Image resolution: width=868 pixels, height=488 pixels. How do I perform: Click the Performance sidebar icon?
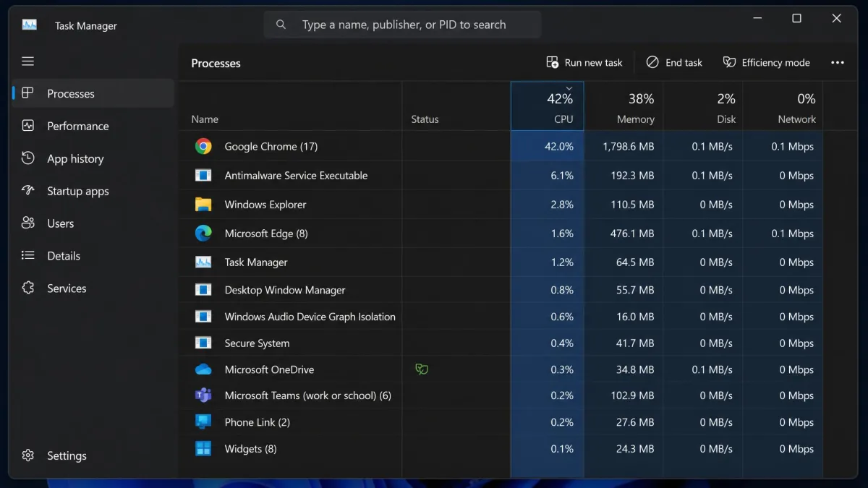[x=28, y=126]
